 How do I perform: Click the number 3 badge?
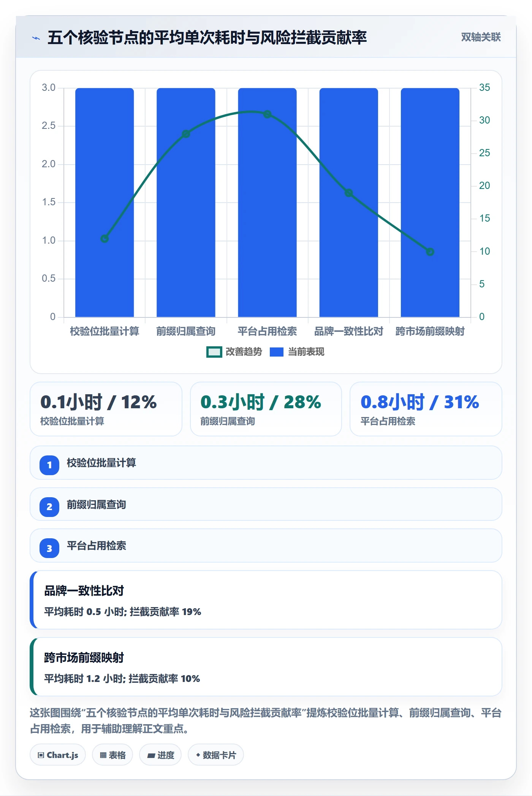tap(49, 549)
